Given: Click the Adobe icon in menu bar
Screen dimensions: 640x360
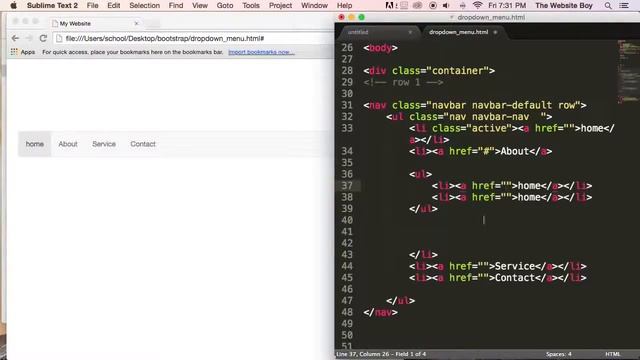Looking at the screenshot, I should point(391,5).
